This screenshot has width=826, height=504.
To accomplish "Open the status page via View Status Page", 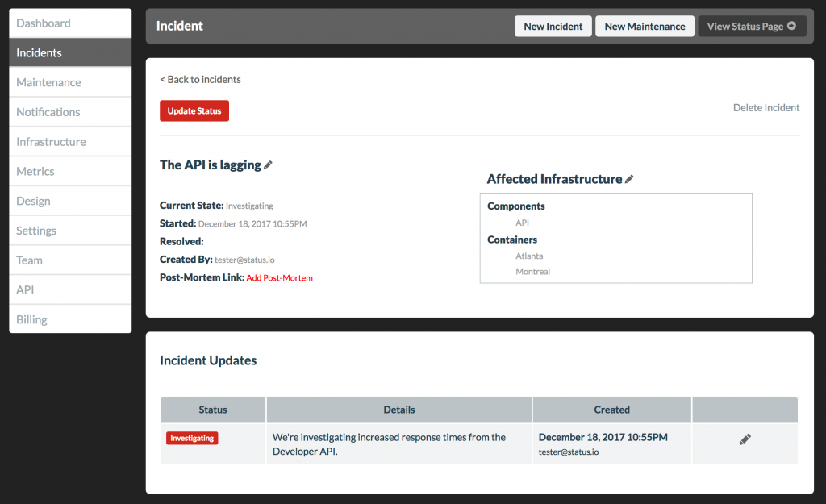I will coord(745,25).
